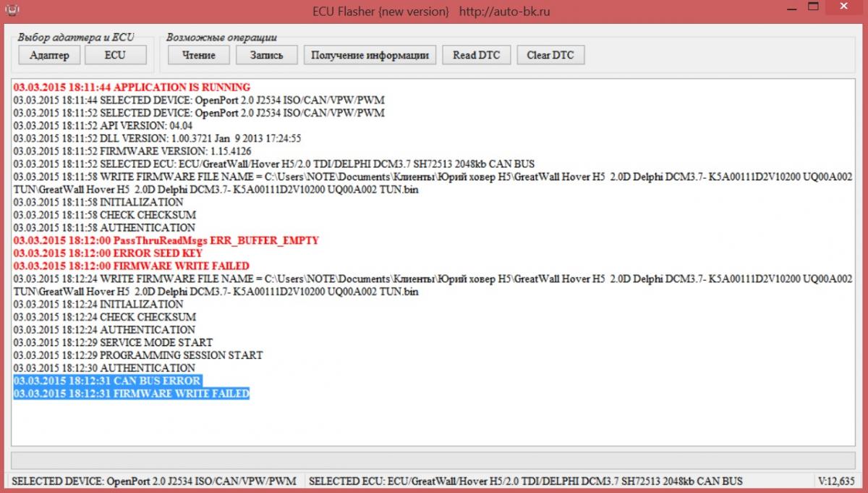Select the 18:11:58 WRITE FIRMWARE FILE NAME line
The width and height of the screenshot is (868, 493).
click(433, 183)
